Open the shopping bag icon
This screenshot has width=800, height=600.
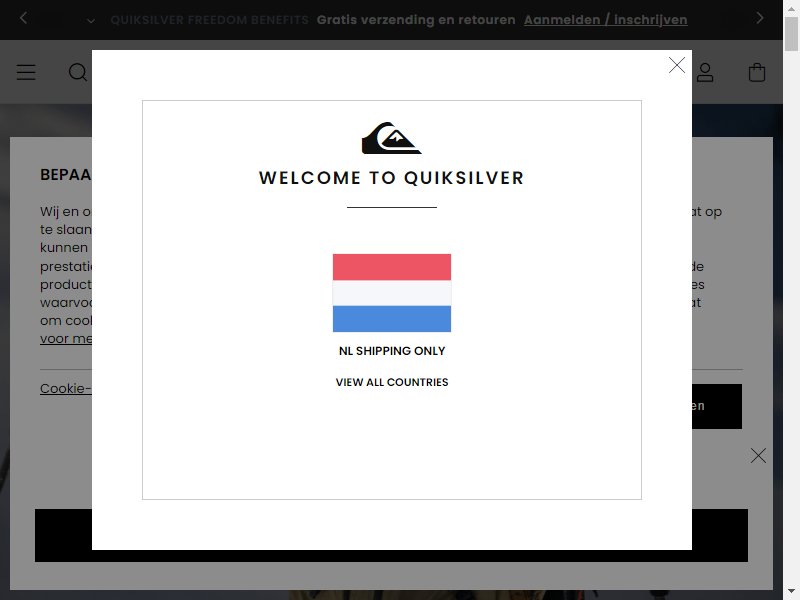tap(757, 72)
